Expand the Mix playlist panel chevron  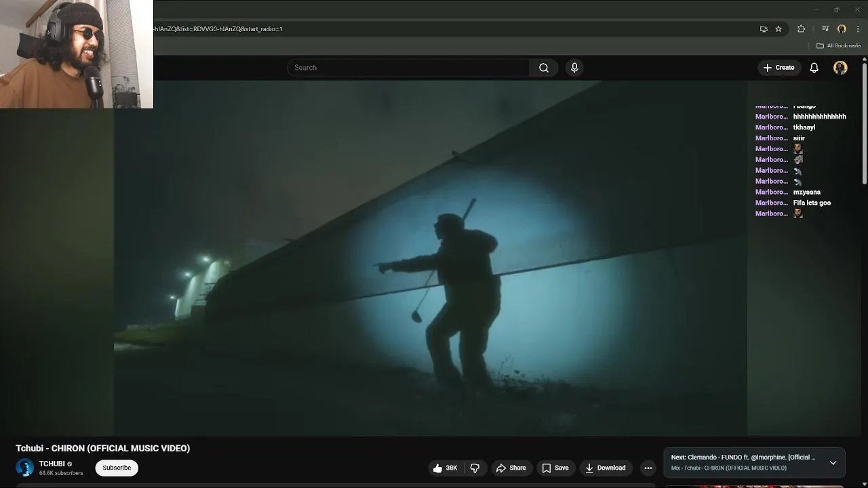tap(833, 463)
